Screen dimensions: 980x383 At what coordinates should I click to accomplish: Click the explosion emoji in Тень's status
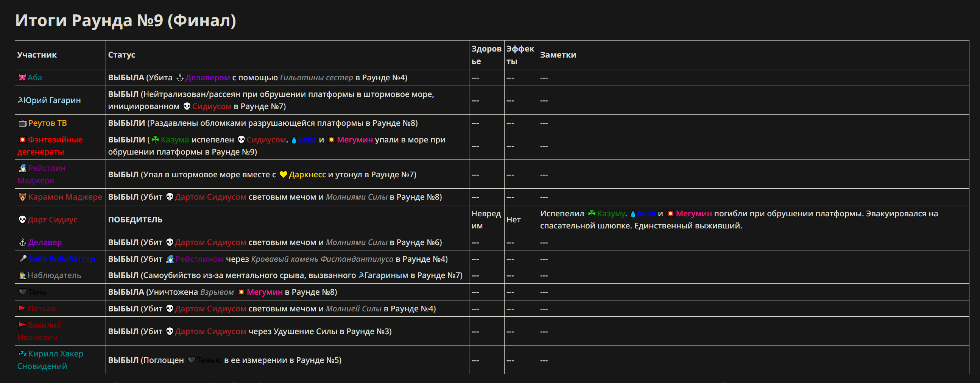click(241, 292)
